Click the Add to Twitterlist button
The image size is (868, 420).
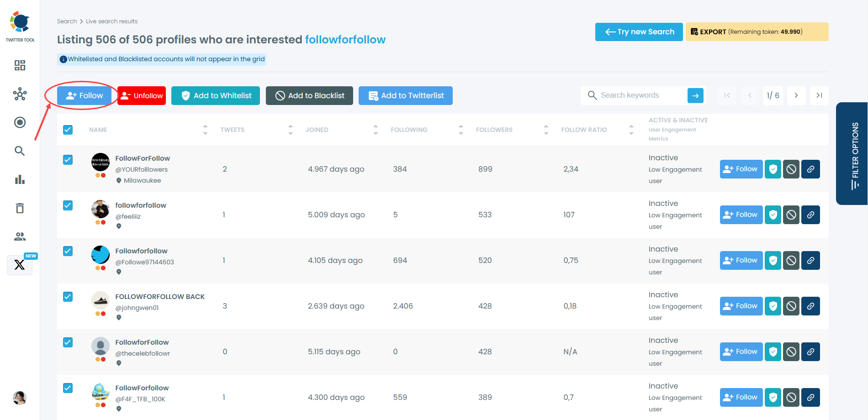point(405,95)
